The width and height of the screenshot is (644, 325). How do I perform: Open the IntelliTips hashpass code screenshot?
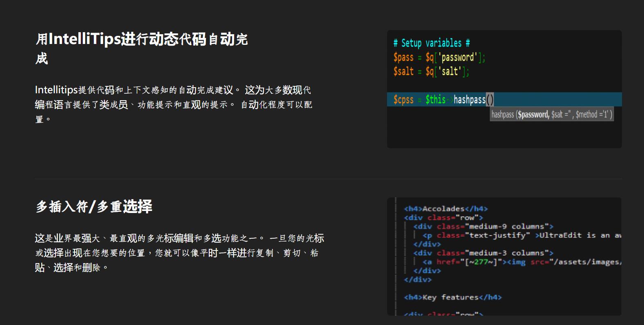tap(504, 89)
